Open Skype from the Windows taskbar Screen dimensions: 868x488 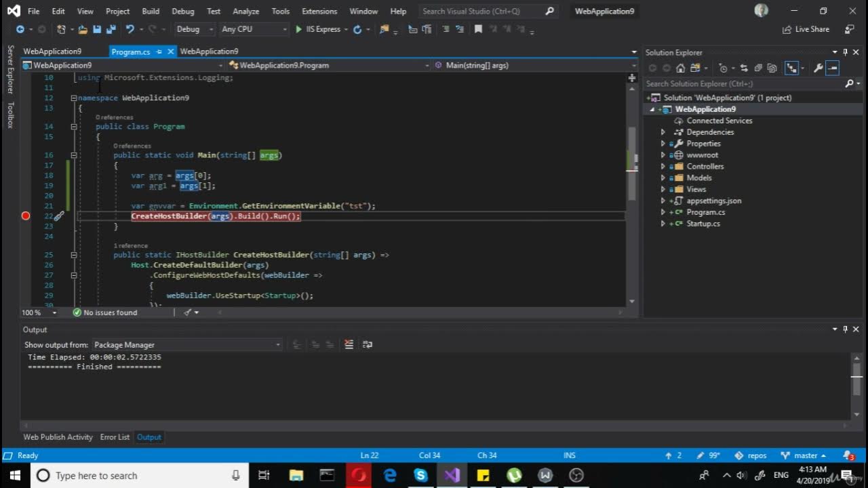click(x=420, y=475)
